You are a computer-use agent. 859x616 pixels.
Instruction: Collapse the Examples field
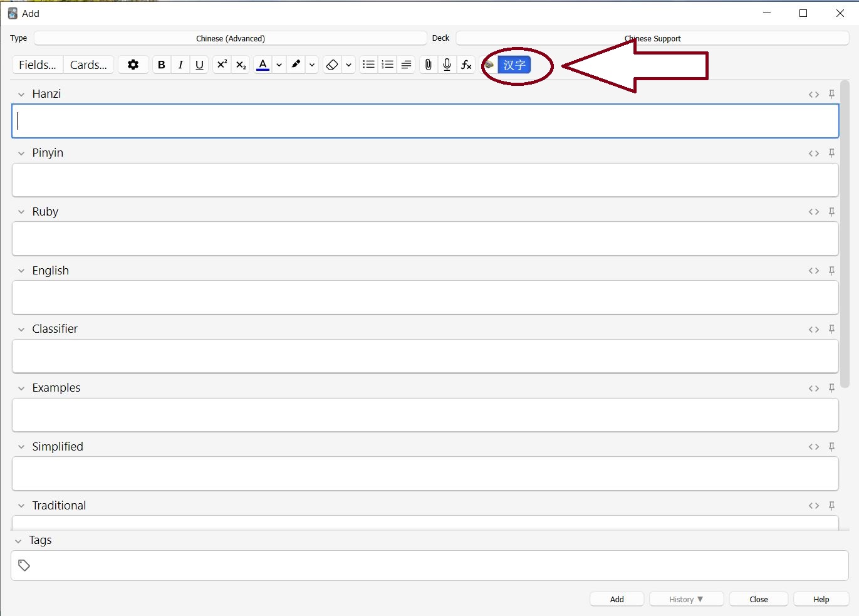(x=21, y=388)
